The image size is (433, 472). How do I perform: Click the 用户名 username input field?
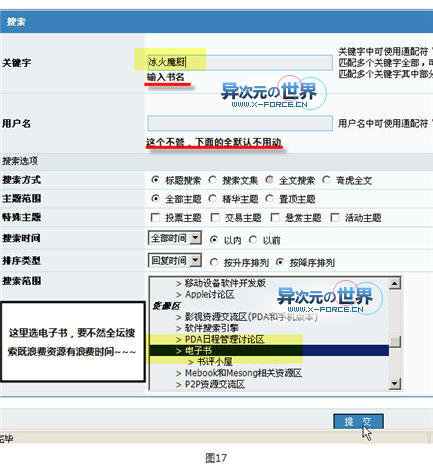(240, 123)
